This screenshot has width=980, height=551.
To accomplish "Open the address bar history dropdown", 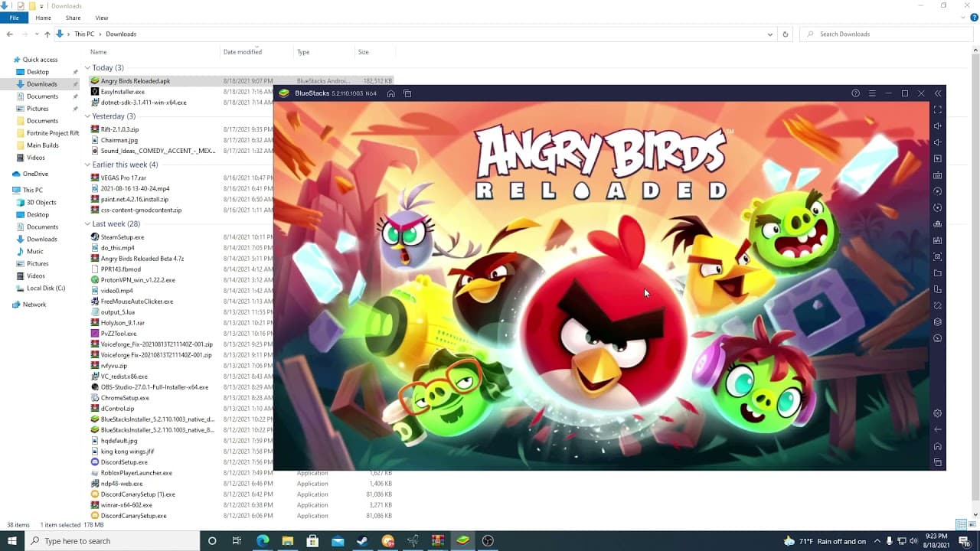I will 769,34.
